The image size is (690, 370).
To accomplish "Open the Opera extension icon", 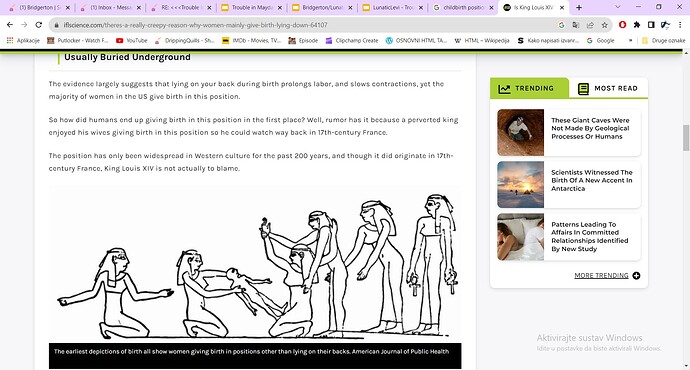I will [622, 25].
